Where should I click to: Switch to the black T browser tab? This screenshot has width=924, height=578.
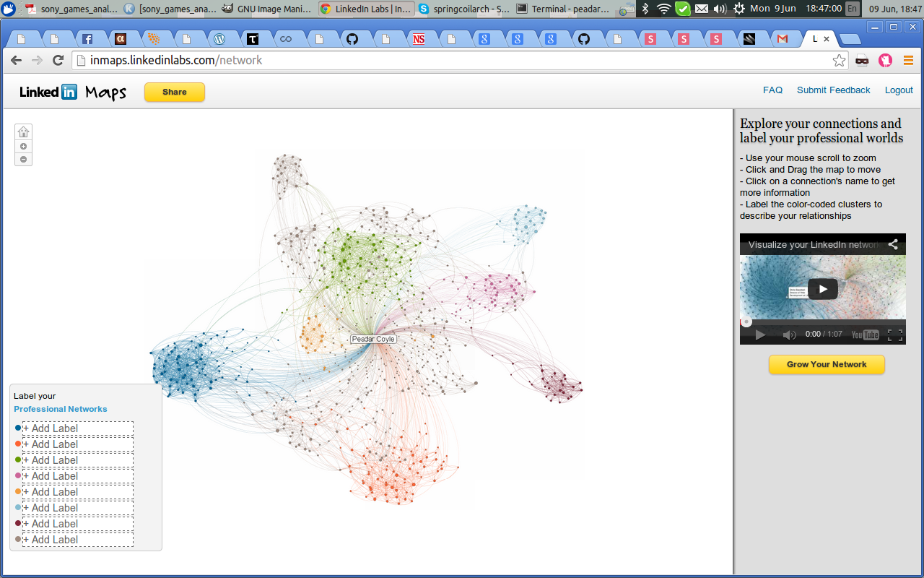pos(253,39)
